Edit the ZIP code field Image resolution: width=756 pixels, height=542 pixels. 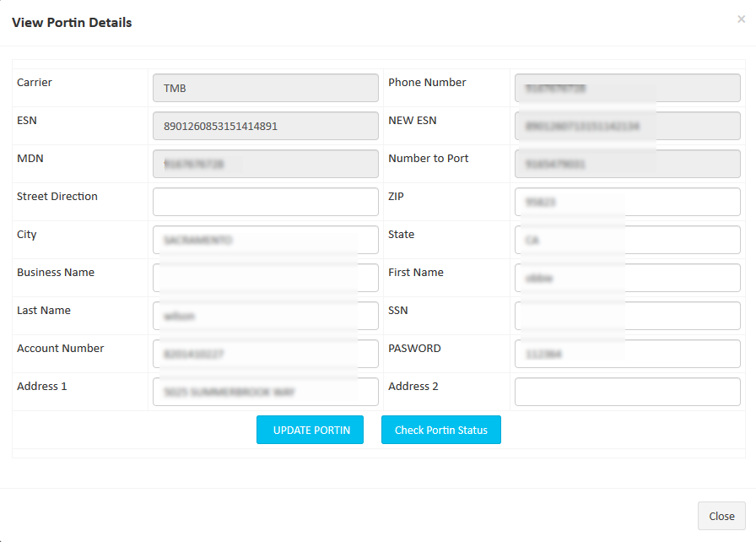[x=628, y=202]
